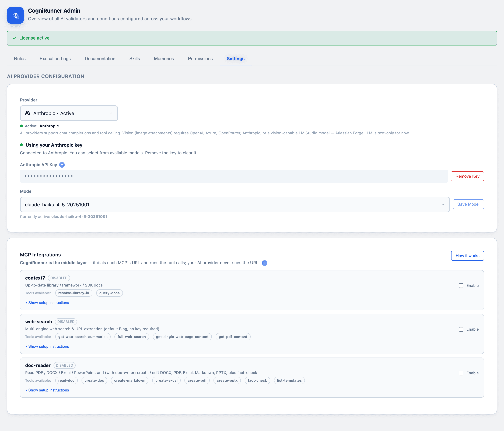This screenshot has width=504, height=431.
Task: Click the green Active: Anthropic status dot
Action: (21, 126)
